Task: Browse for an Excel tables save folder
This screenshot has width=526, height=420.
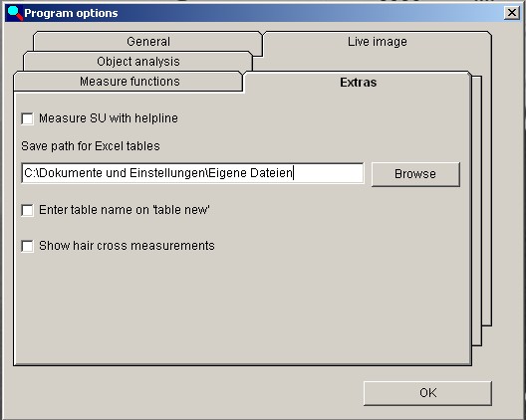Action: click(415, 174)
